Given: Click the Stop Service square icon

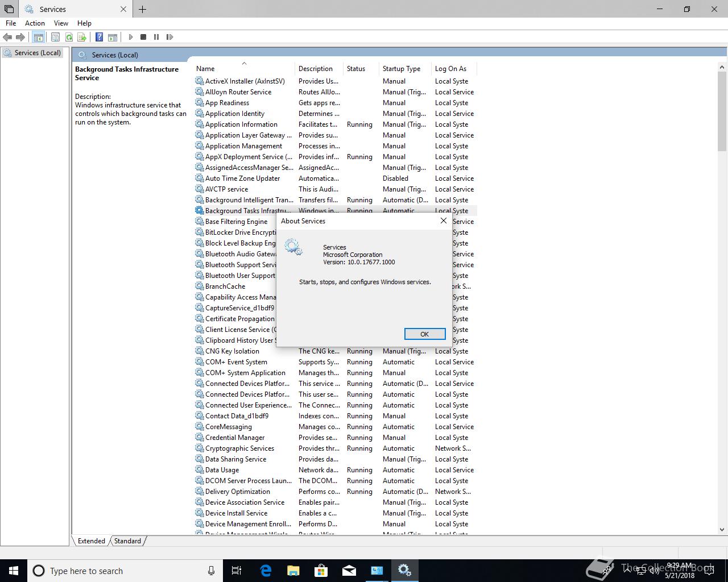Looking at the screenshot, I should [x=143, y=37].
